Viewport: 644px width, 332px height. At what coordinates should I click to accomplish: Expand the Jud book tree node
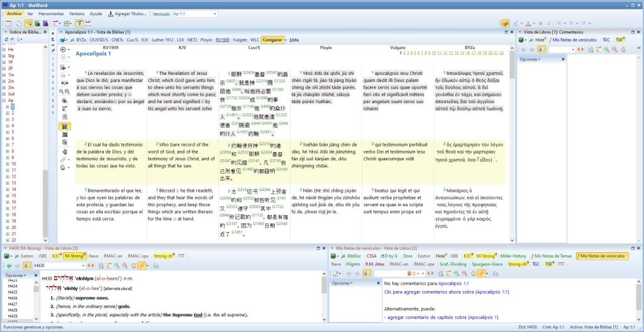pos(4,94)
